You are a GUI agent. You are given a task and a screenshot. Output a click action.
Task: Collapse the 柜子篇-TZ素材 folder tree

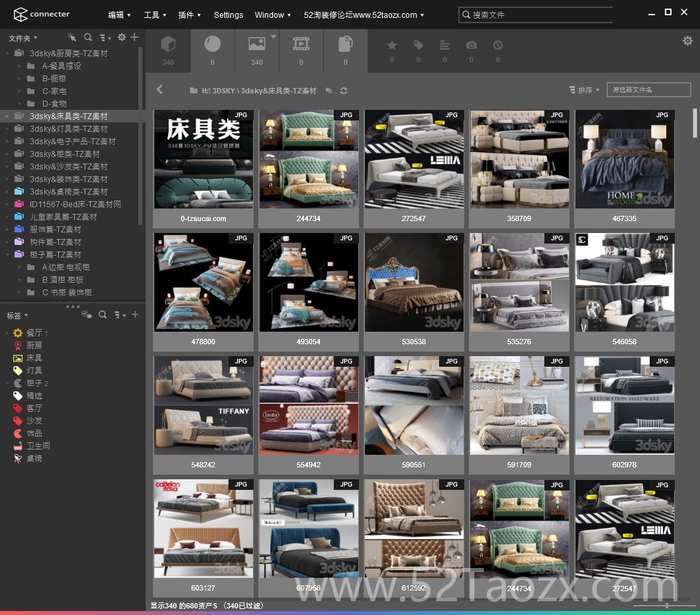coord(7,255)
